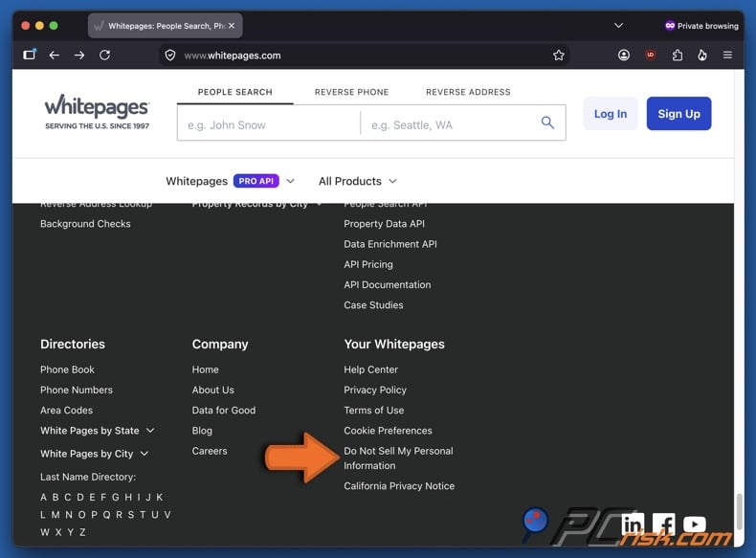Image resolution: width=756 pixels, height=558 pixels.
Task: Click the Whitepages logo
Action: [x=97, y=111]
